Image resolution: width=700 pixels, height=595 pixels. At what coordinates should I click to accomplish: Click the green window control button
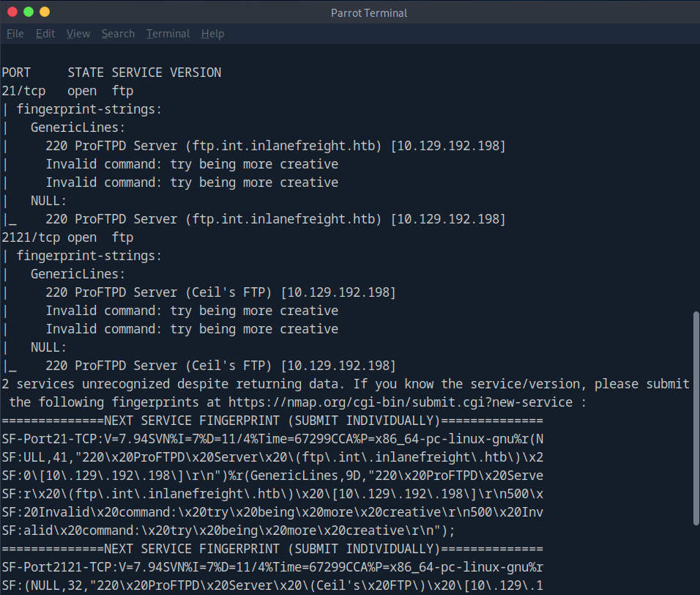pyautogui.click(x=29, y=12)
